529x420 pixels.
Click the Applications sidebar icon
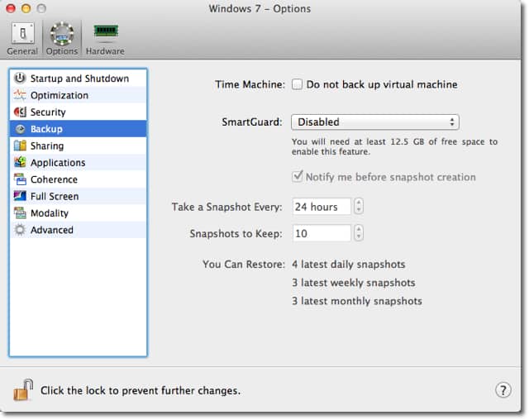pos(20,162)
